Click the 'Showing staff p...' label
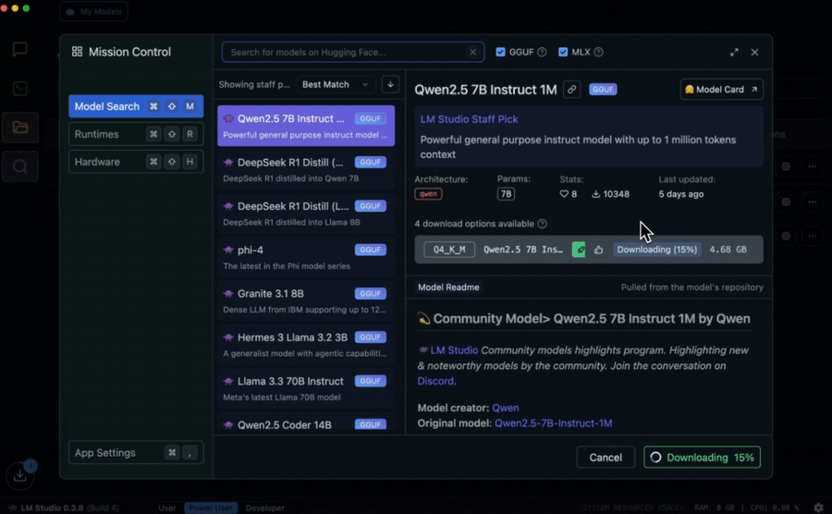Viewport: 832px width, 514px height. [x=254, y=84]
